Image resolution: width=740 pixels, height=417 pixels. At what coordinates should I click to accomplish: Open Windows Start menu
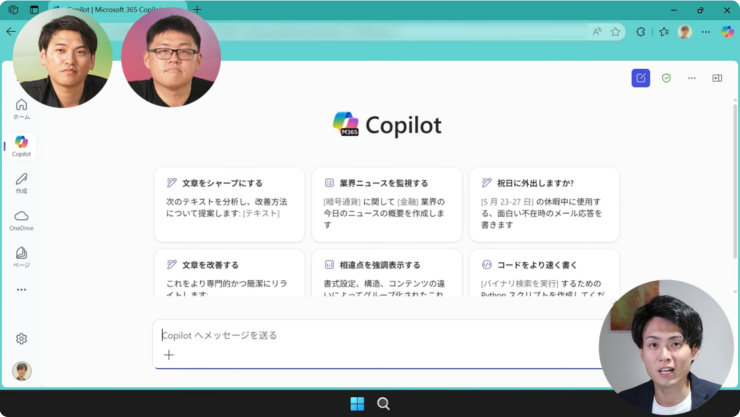357,404
